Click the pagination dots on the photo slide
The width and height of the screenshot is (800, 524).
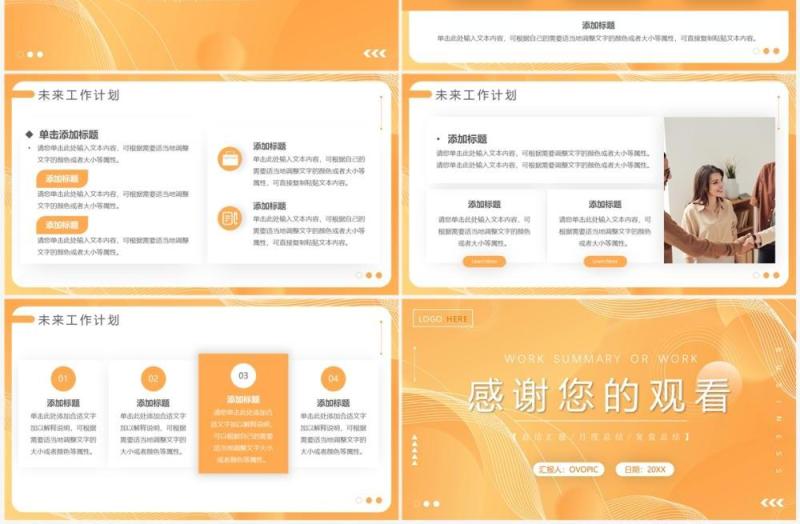pyautogui.click(x=766, y=275)
